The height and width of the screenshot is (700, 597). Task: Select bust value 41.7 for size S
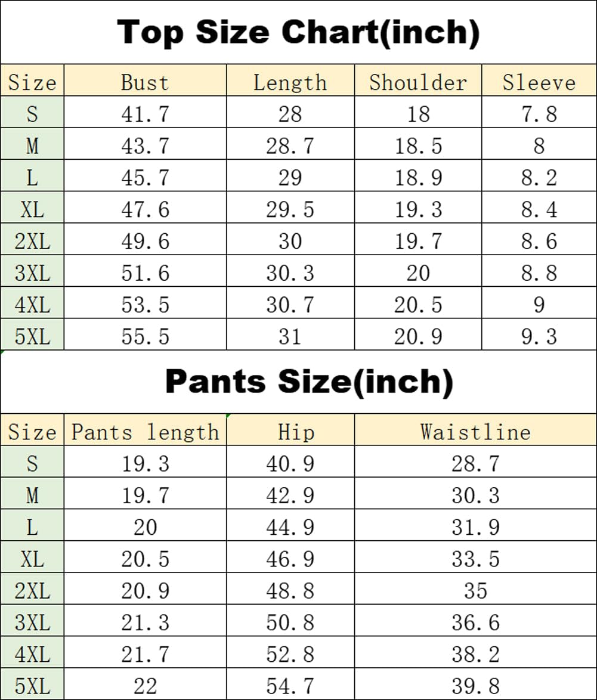point(145,114)
